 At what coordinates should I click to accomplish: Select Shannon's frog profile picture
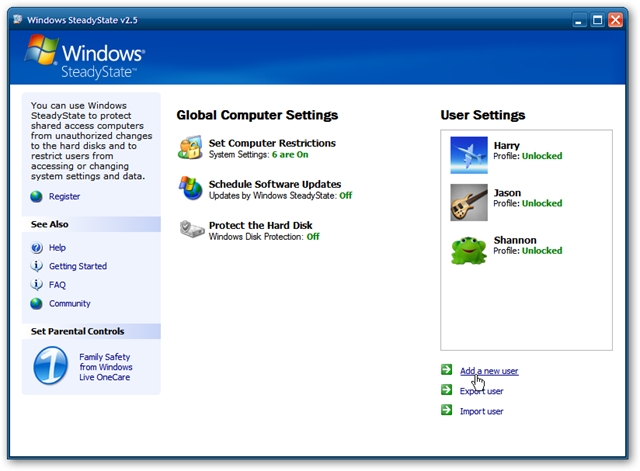(469, 250)
